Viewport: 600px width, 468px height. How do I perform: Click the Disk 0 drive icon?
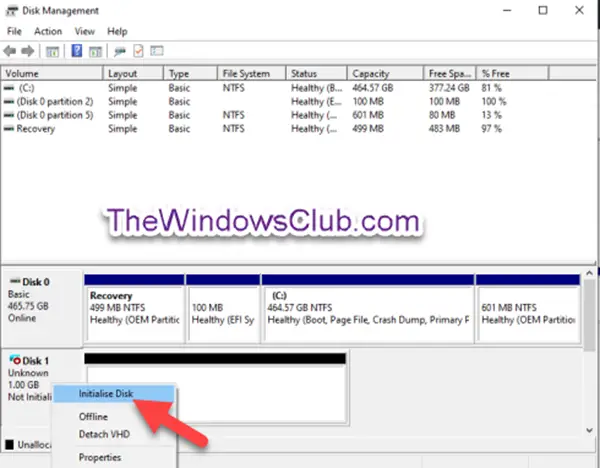(15, 282)
